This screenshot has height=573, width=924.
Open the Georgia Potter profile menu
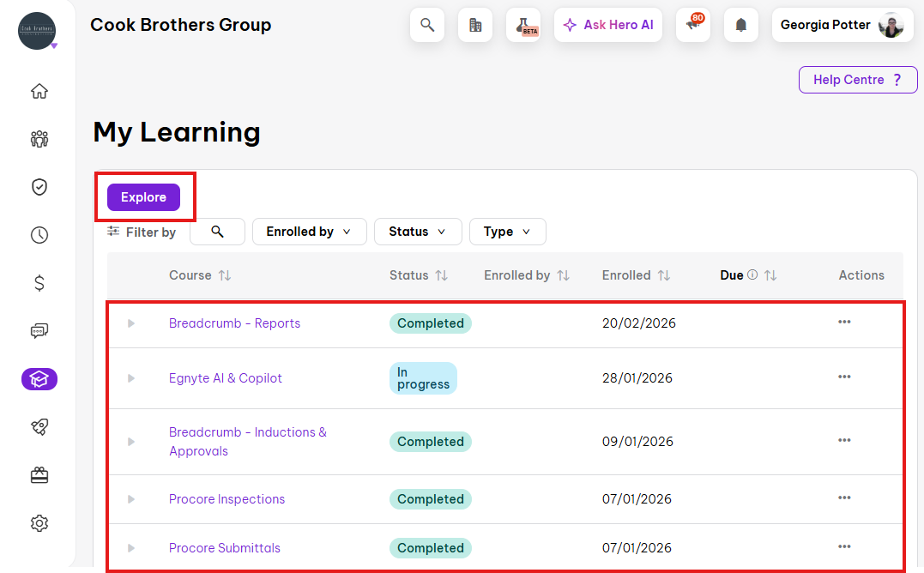(842, 26)
